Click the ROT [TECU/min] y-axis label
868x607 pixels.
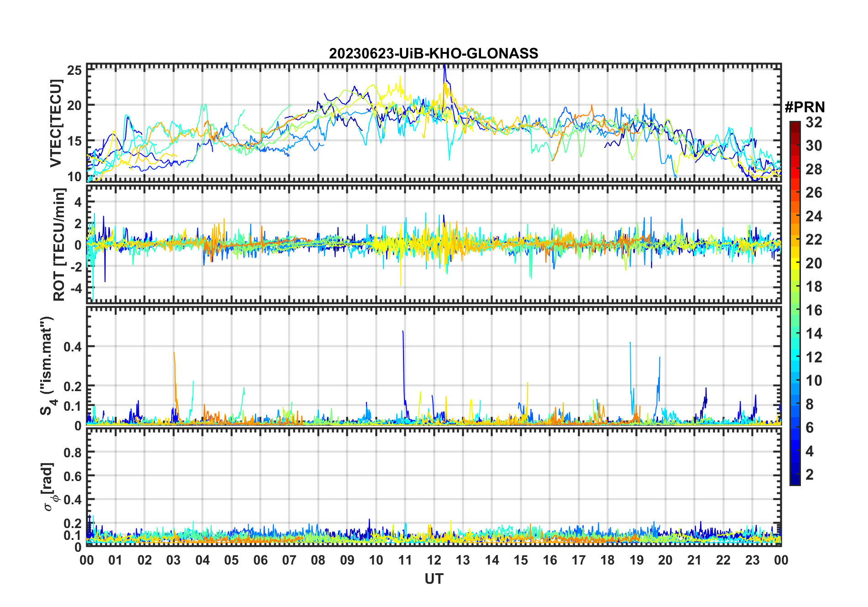pyautogui.click(x=59, y=245)
